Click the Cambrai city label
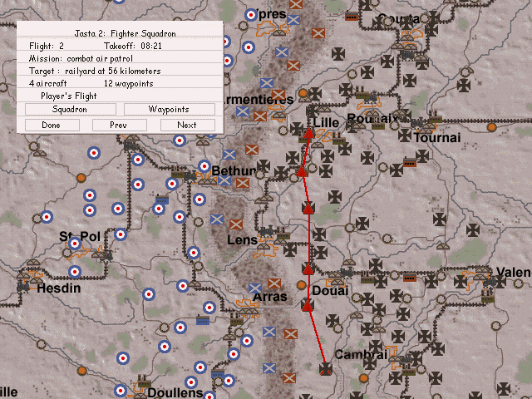This screenshot has width=532, height=399. pyautogui.click(x=361, y=355)
